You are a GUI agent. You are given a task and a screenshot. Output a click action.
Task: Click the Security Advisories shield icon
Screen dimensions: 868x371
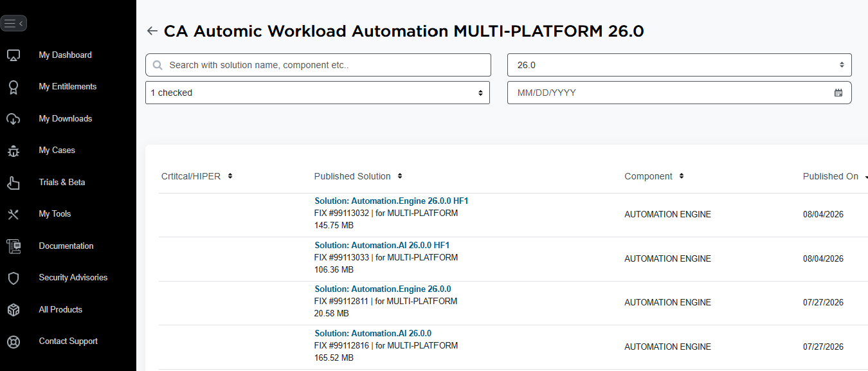click(x=14, y=278)
